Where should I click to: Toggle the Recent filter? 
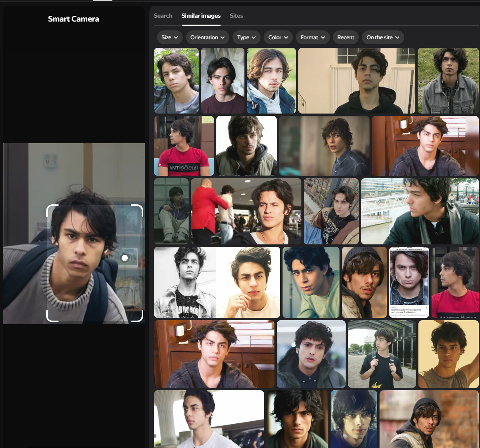tap(346, 37)
